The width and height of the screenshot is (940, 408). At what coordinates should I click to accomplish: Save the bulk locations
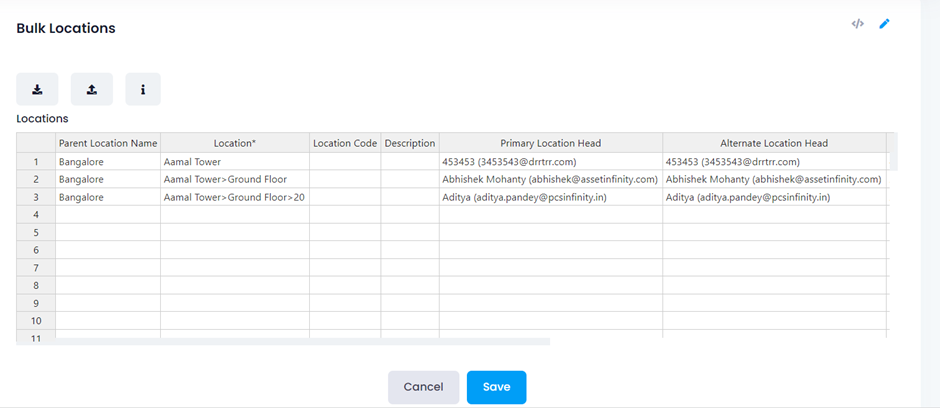click(496, 387)
